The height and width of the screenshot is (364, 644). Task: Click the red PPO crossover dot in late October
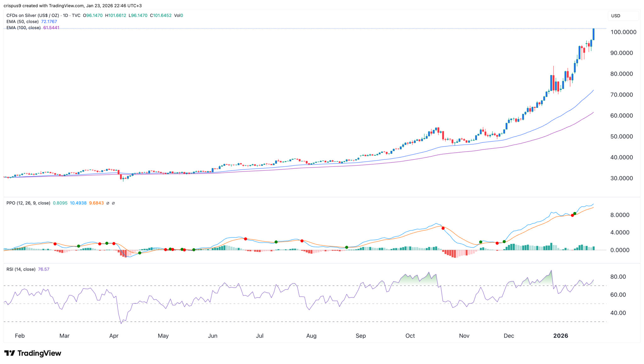click(x=443, y=228)
